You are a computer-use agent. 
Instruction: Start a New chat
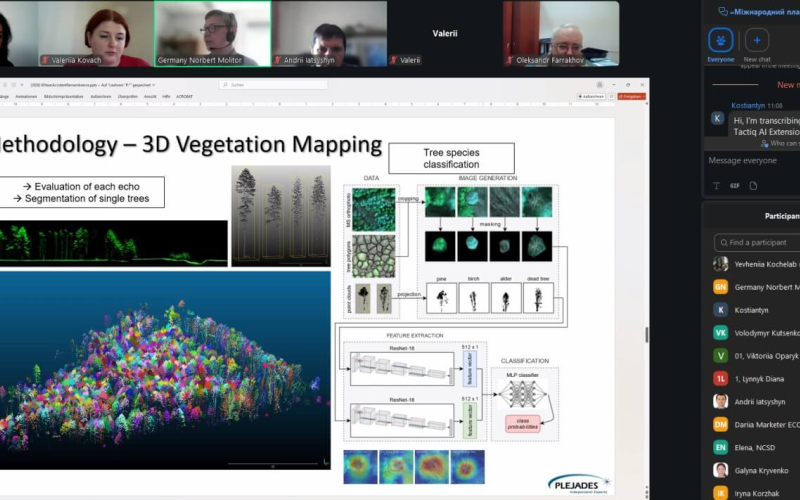(757, 40)
